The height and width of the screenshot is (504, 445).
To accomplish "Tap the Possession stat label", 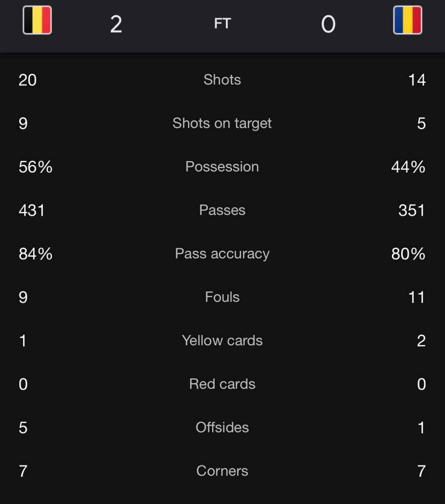I will tap(222, 167).
